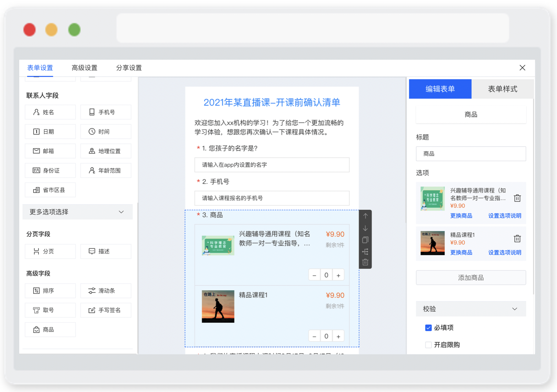The width and height of the screenshot is (557, 392).
Task: Collapse the 校验 validation section
Action: tap(471, 309)
